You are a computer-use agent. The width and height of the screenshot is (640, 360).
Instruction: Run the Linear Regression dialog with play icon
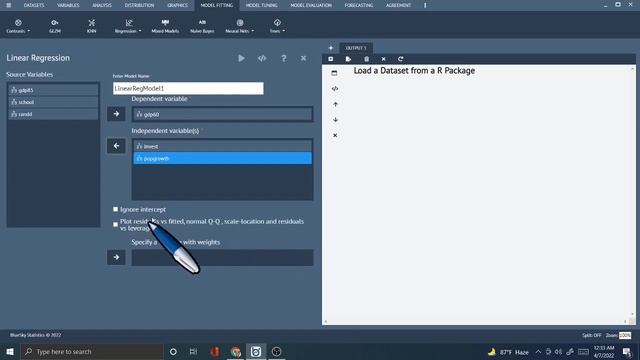pyautogui.click(x=242, y=58)
